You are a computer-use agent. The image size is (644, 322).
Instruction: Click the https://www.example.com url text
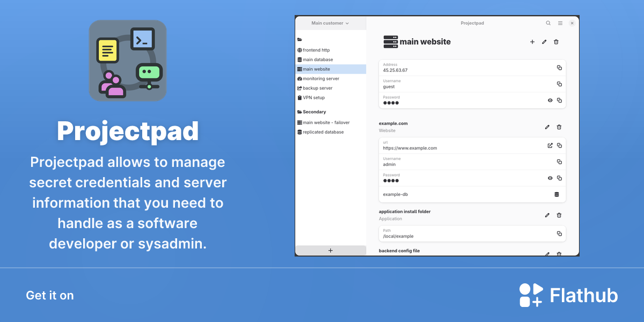410,148
